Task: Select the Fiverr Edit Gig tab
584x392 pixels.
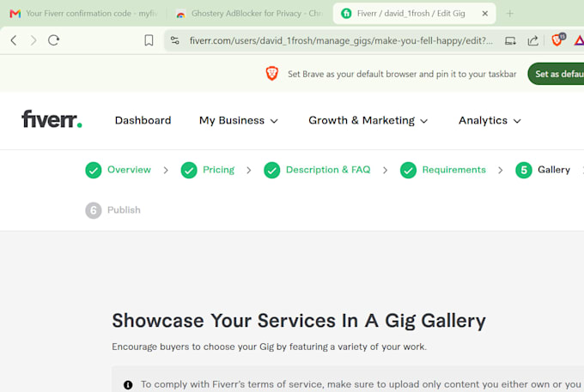Action: [414, 14]
